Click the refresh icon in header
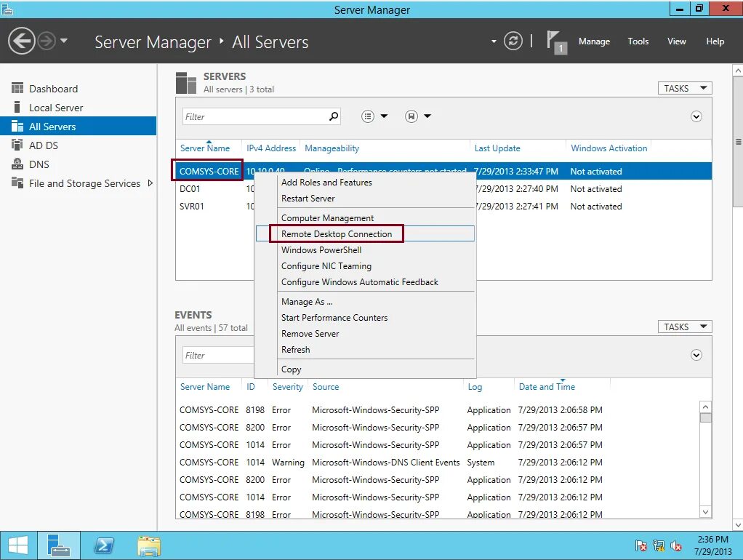743x560 pixels. tap(513, 41)
